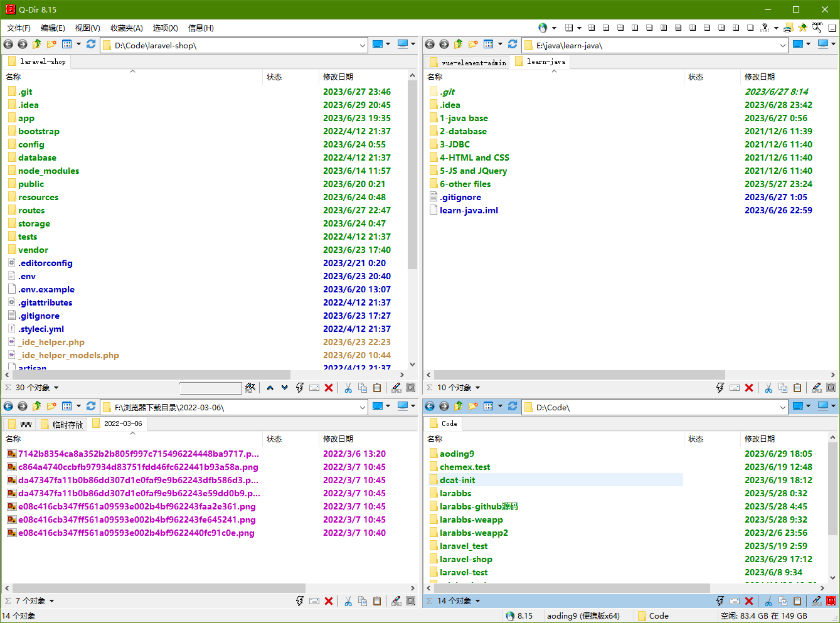The height and width of the screenshot is (623, 840).
Task: Open layout grid dropdown arrow in main toolbar
Action: (579, 28)
